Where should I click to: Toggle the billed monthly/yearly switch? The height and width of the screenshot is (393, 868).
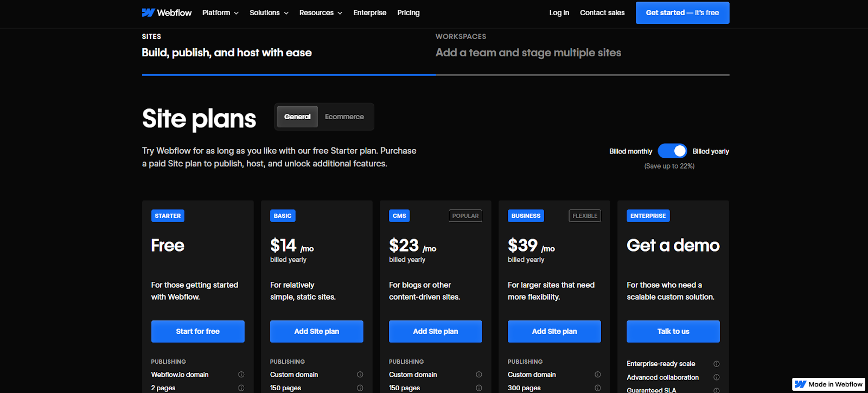coord(672,151)
